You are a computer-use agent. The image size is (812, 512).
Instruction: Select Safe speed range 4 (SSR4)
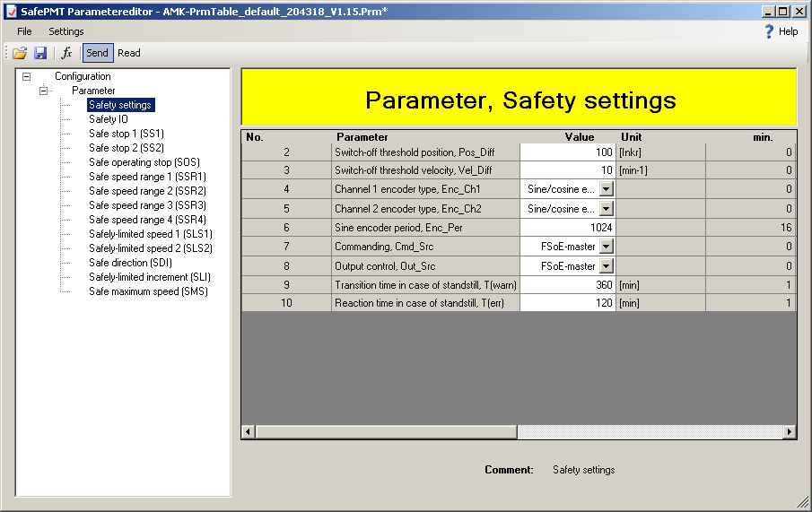click(x=147, y=220)
